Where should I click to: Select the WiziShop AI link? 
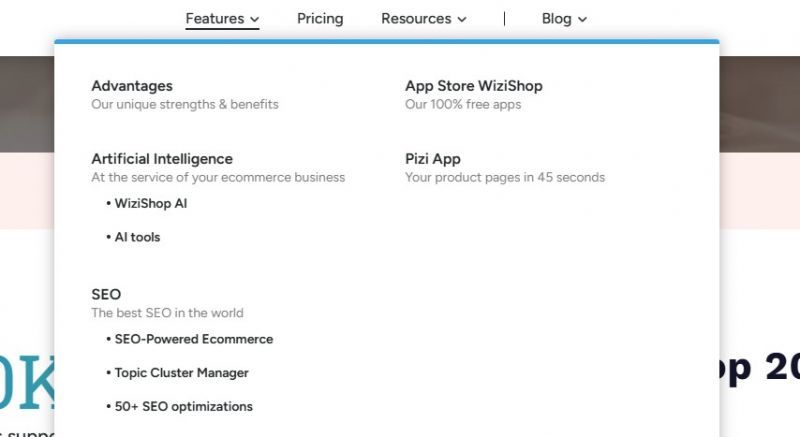coord(151,203)
